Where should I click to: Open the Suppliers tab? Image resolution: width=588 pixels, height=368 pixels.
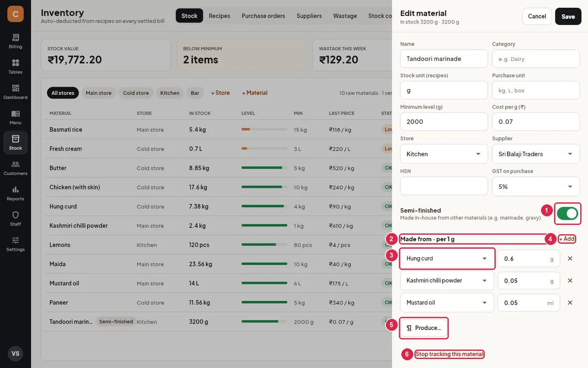[309, 16]
